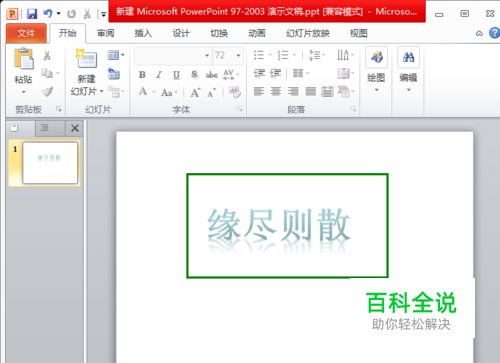Viewport: 500px width, 363px height.
Task: Click the Clear All Formatting icon
Action: click(x=235, y=92)
